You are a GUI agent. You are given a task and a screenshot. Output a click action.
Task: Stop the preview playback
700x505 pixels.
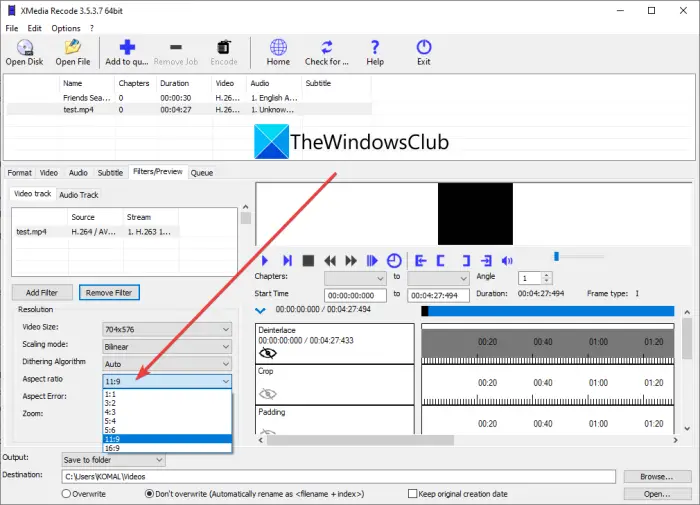pos(308,260)
